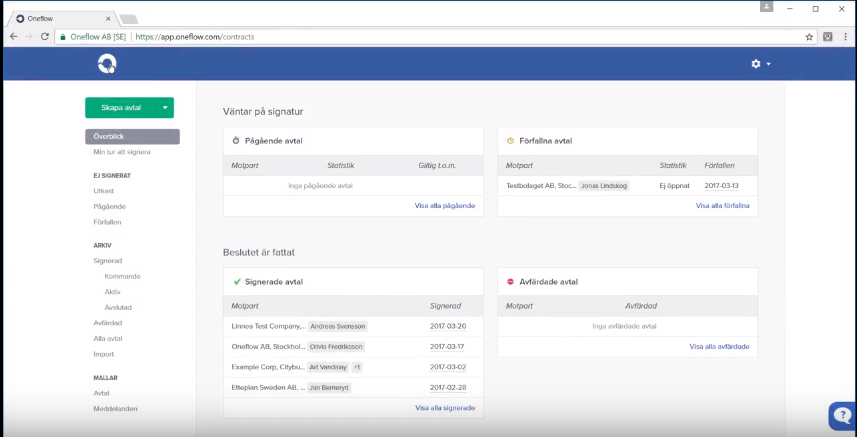Screen dimensions: 857x437
Task: Bookmark this page with the star icon
Action: pyautogui.click(x=809, y=37)
